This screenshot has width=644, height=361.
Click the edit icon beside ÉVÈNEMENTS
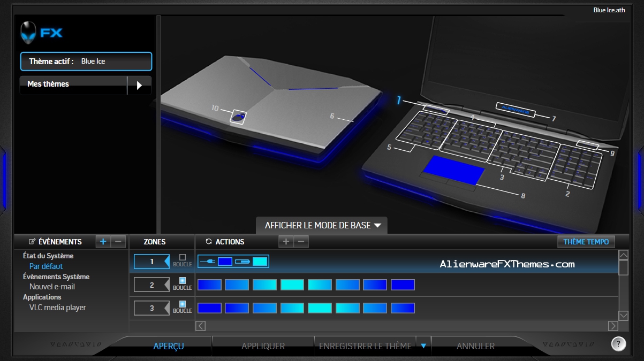(32, 242)
